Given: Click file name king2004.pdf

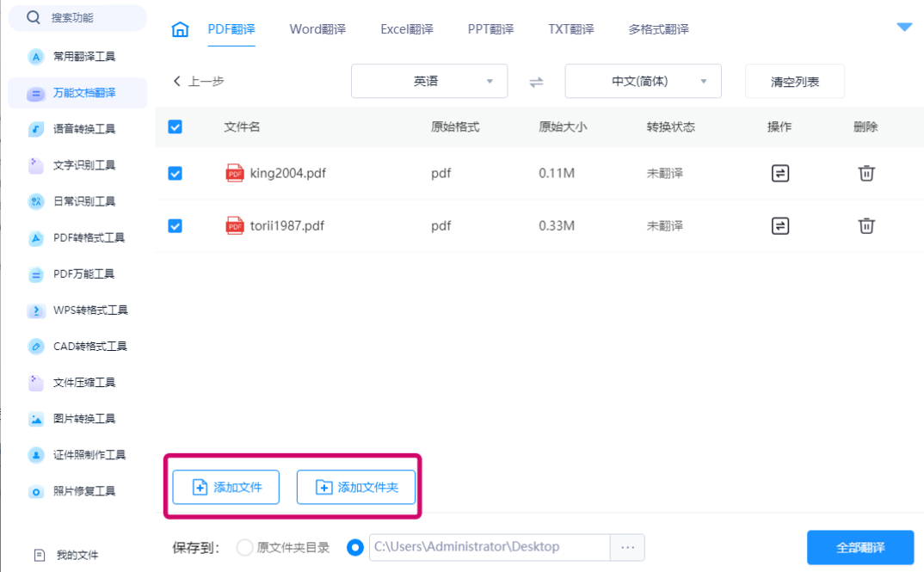Looking at the screenshot, I should coord(287,173).
